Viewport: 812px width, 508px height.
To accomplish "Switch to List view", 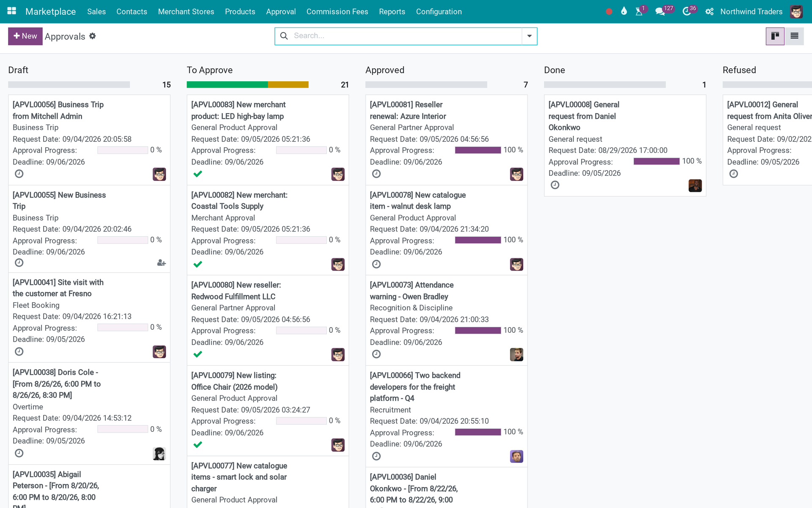I will (x=794, y=36).
